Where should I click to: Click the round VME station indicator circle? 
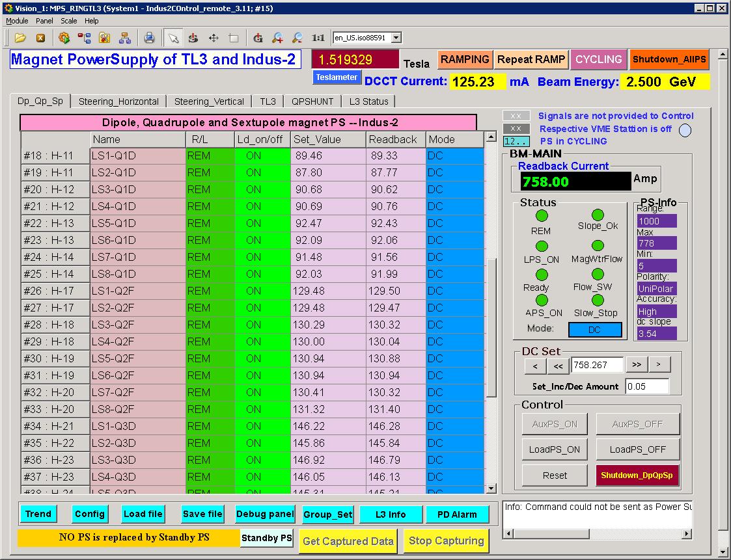[x=685, y=131]
